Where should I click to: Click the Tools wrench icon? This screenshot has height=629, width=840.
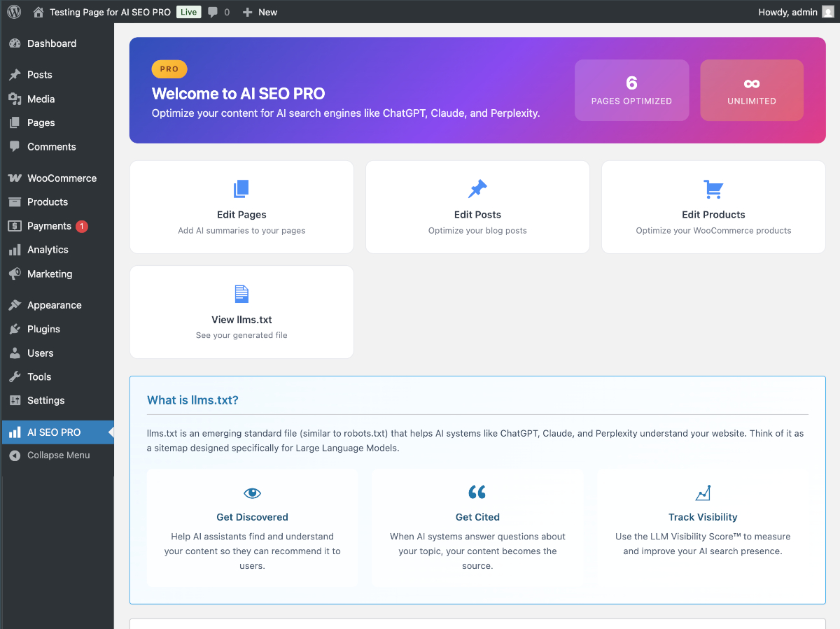[x=15, y=377]
